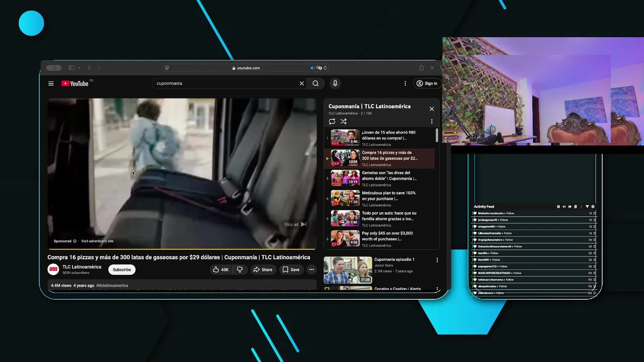The width and height of the screenshot is (644, 362).
Task: Skip the ad
Action: 295,224
